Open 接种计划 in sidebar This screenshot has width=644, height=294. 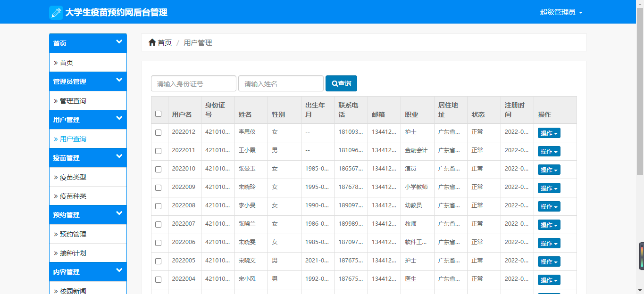click(88, 253)
